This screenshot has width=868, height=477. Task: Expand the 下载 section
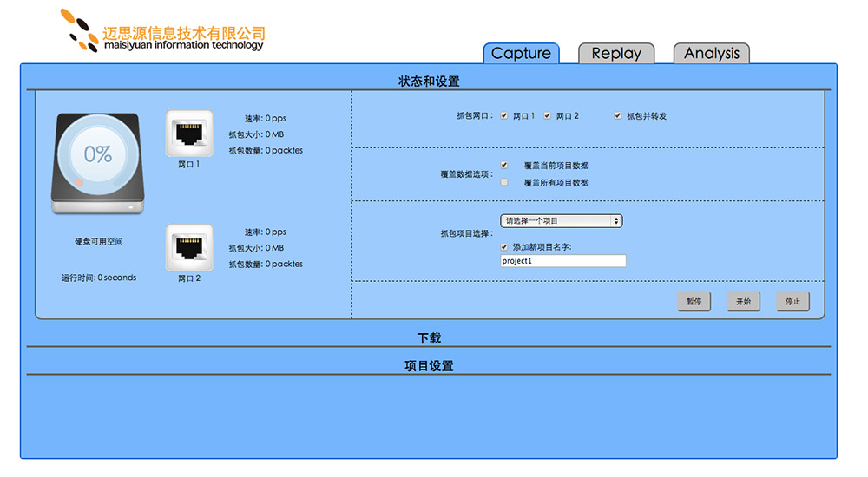click(x=429, y=337)
